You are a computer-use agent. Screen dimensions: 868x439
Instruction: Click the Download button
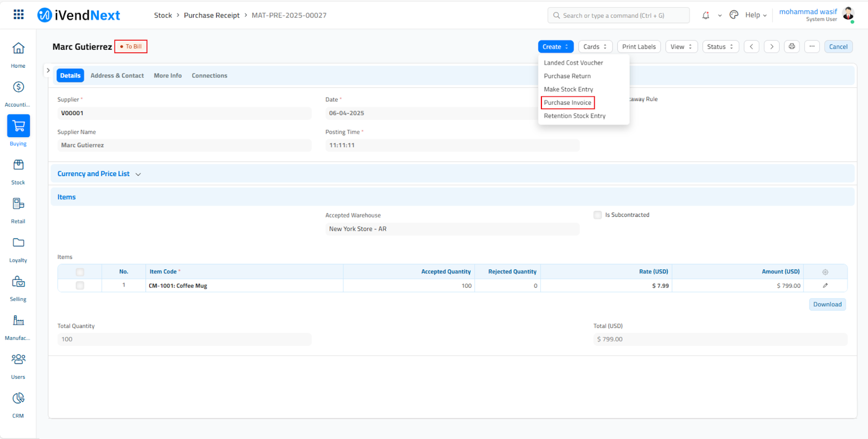pyautogui.click(x=827, y=305)
